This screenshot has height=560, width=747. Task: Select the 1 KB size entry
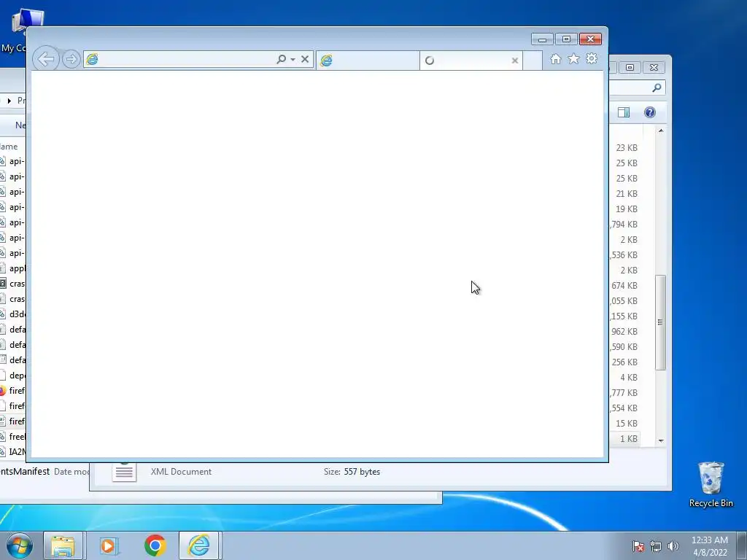pos(629,439)
